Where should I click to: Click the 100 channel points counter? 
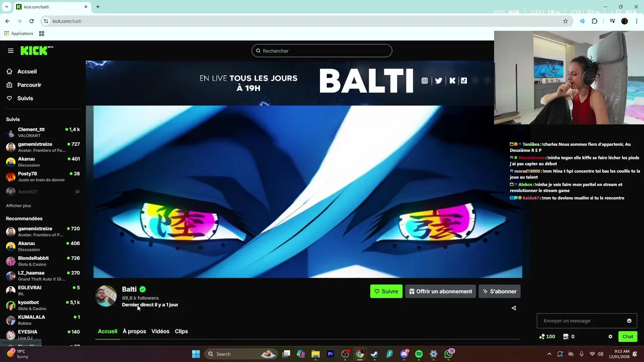547,336
